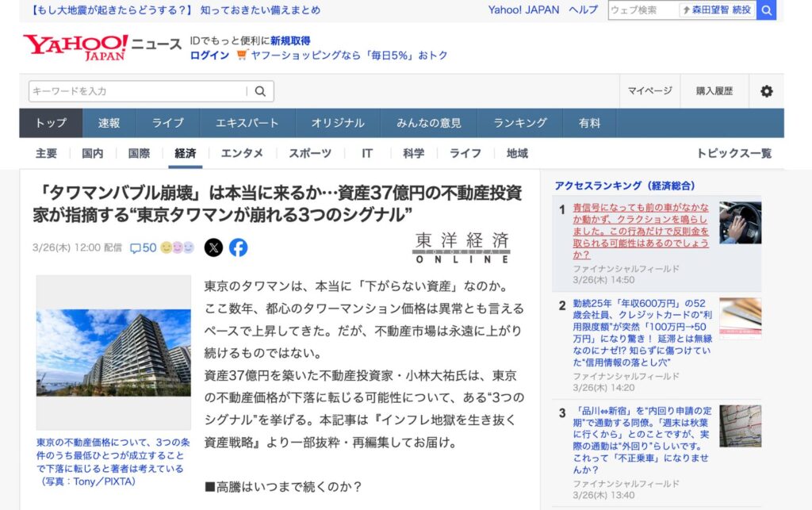Click the blue web search magnifier button
Image resolution: width=812 pixels, height=510 pixels.
click(766, 10)
